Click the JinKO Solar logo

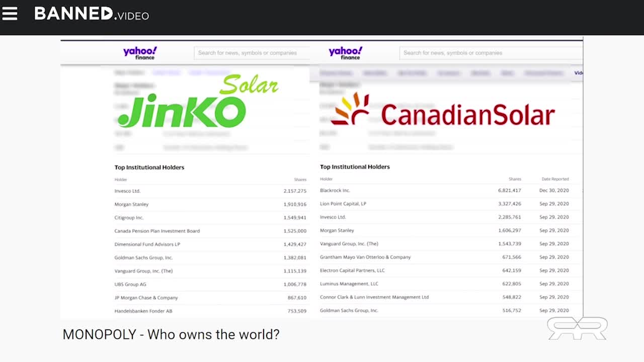[198, 102]
